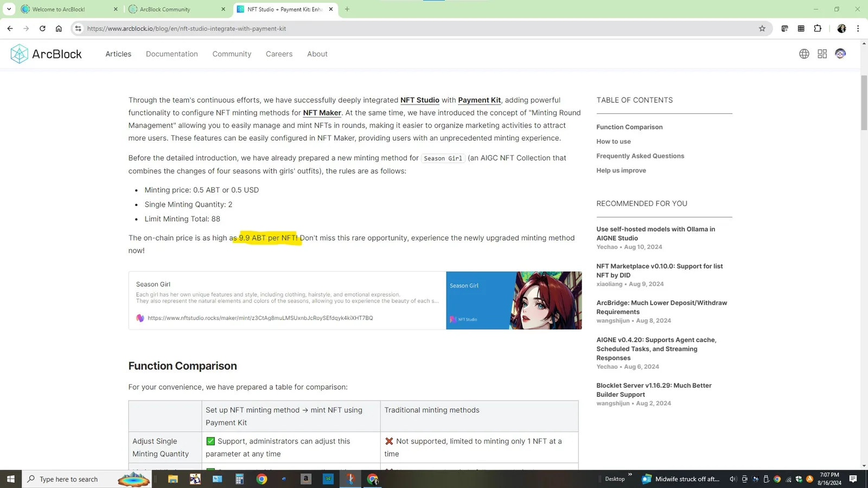This screenshot has width=868, height=488.
Task: Click the Season Girl card preview image
Action: [514, 300]
